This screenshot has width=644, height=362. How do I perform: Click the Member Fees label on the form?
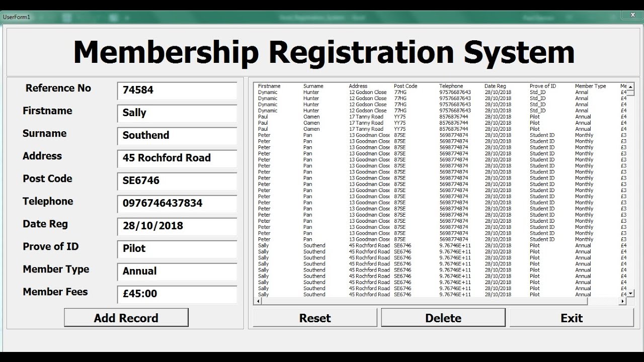[55, 292]
